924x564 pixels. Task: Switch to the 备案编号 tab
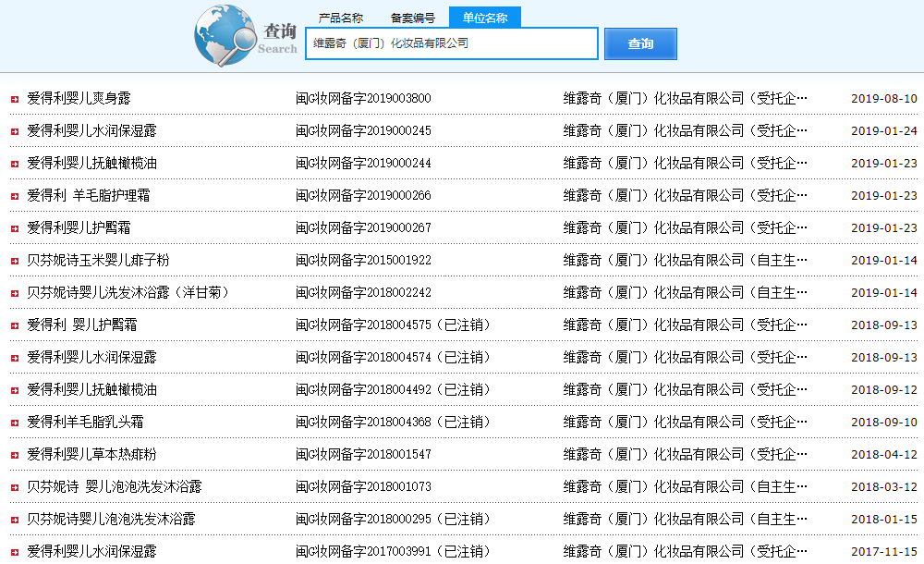(413, 18)
